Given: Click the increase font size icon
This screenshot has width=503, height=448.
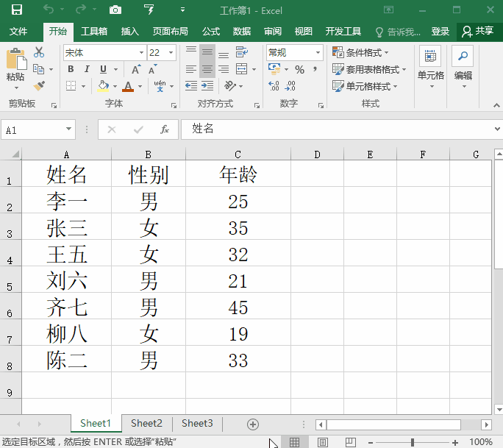Looking at the screenshot, I should pyautogui.click(x=136, y=69).
